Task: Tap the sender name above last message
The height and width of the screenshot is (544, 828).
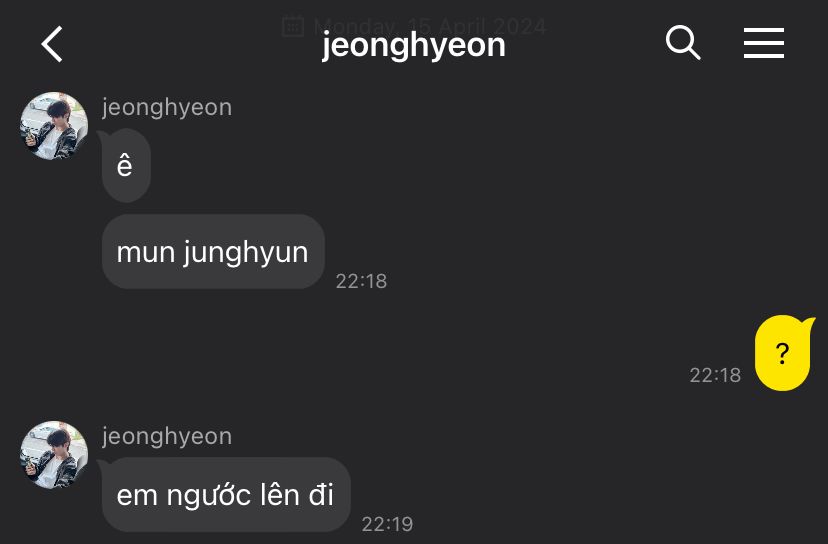Action: pos(167,437)
